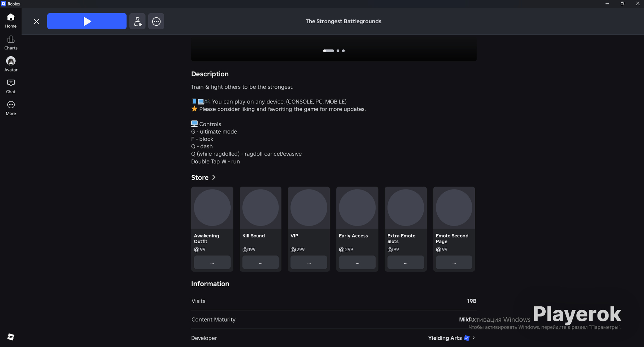Select the Emote Second Page thumbnail

coord(454,208)
